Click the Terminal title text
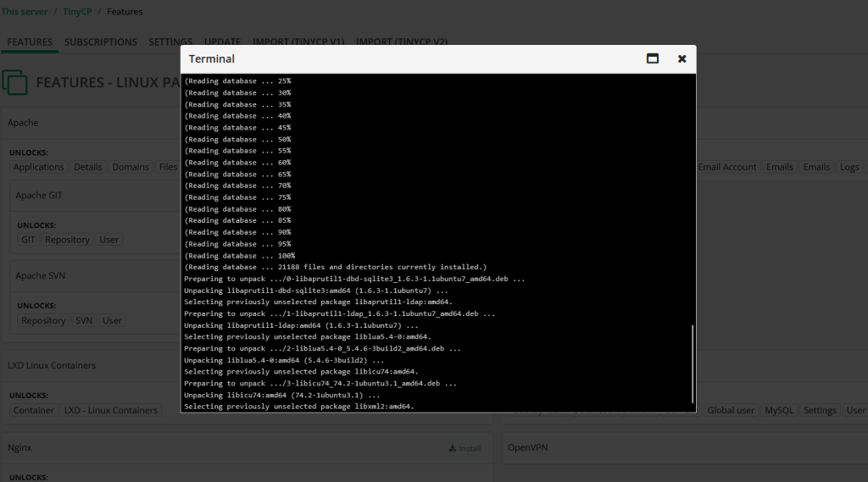This screenshot has width=868, height=482. pos(211,58)
